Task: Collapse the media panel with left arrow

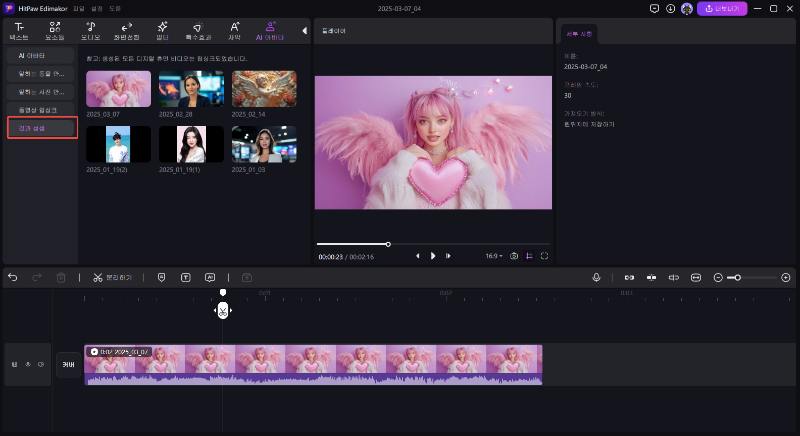Action: pyautogui.click(x=305, y=31)
